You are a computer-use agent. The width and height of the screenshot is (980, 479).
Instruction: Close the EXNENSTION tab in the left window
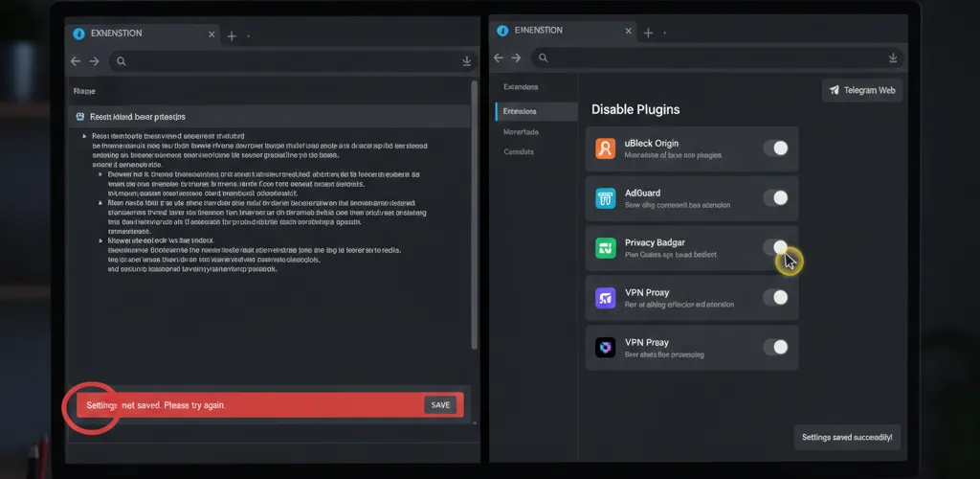pos(212,35)
